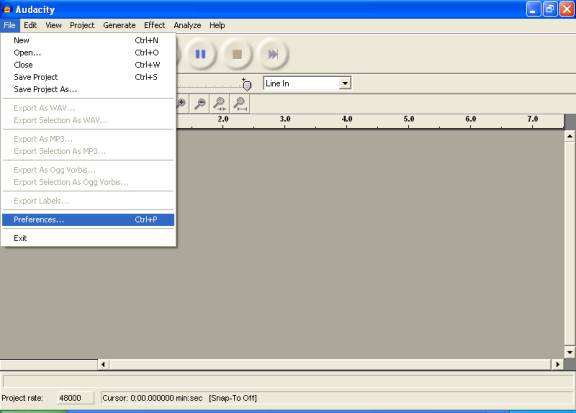Click the vertical scrollbar down arrow

(x=570, y=352)
